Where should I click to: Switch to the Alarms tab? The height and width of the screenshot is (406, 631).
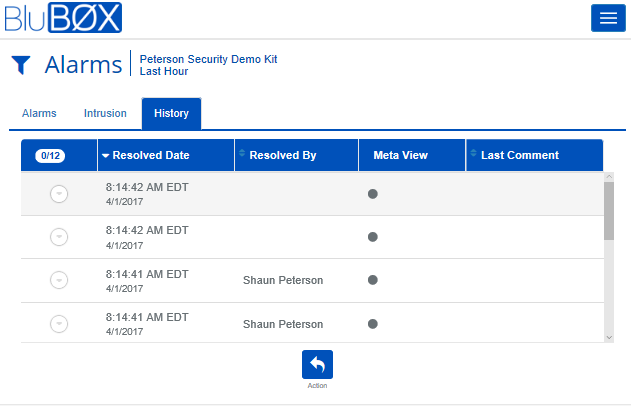[x=39, y=114]
